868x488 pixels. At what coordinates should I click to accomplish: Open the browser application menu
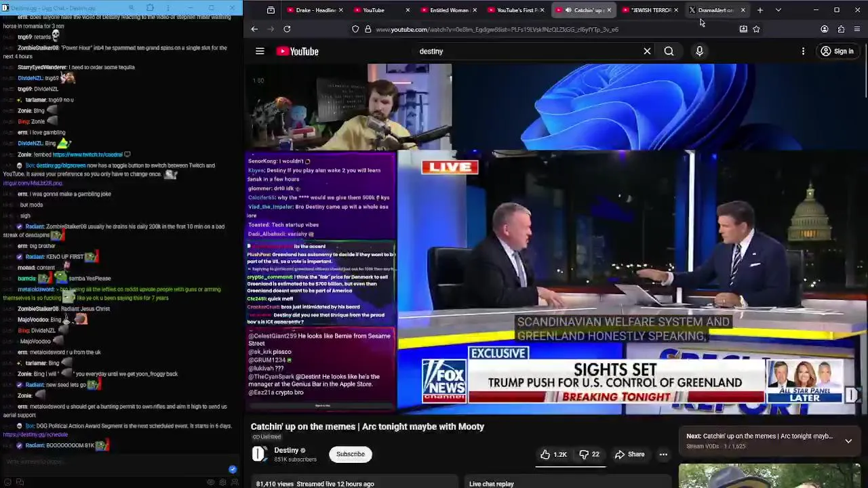click(857, 29)
